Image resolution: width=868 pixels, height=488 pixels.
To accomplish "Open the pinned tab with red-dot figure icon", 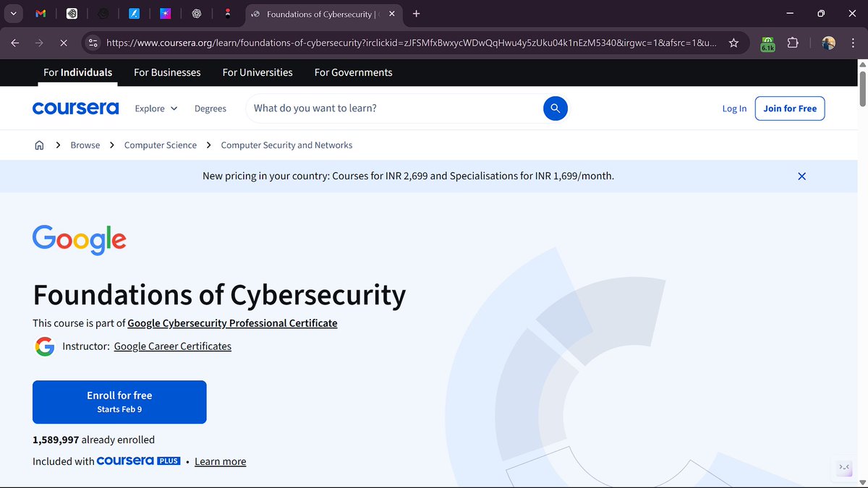I will click(x=228, y=14).
